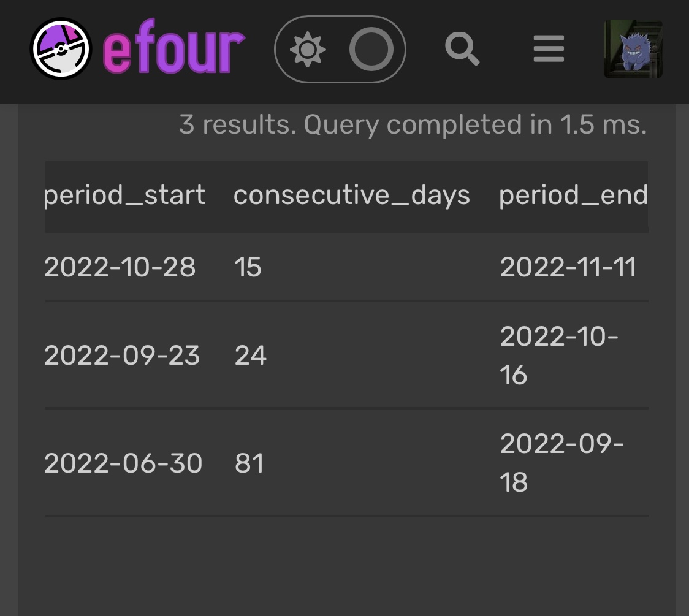Viewport: 689px width, 616px height.
Task: Click the 15 consecutive days cell
Action: pyautogui.click(x=248, y=267)
